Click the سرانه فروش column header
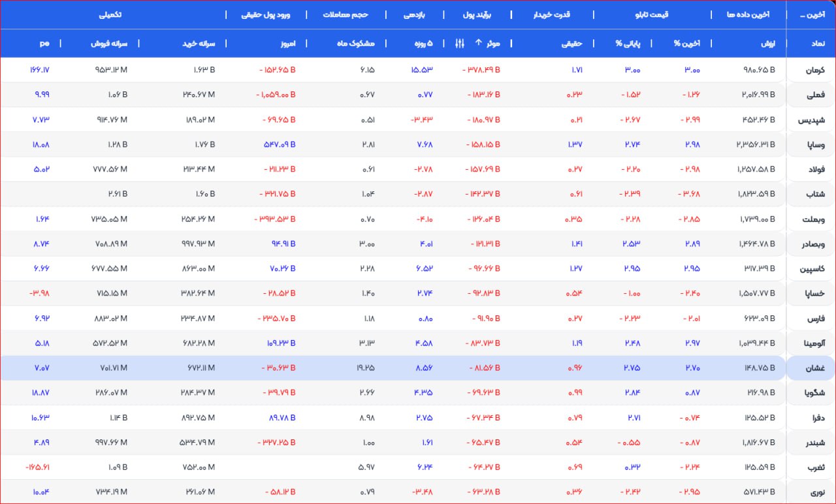The image size is (836, 504). tap(109, 43)
